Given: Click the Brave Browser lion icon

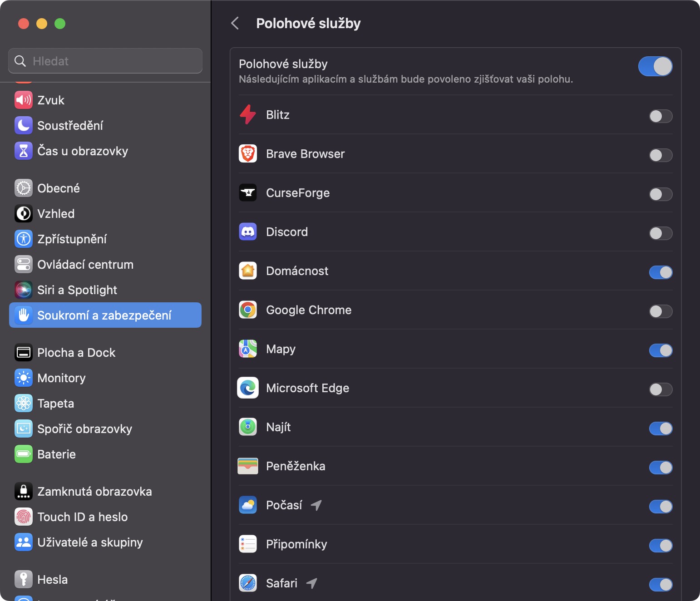Looking at the screenshot, I should 248,154.
